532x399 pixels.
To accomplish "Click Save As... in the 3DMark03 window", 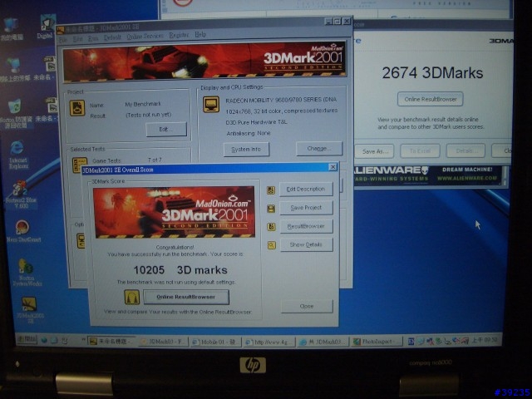I will pos(375,151).
